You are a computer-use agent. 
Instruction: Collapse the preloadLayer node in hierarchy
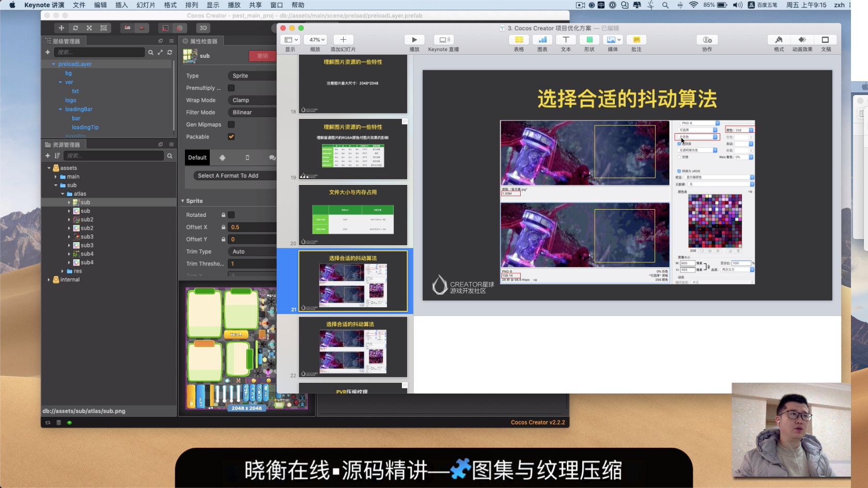pos(53,64)
